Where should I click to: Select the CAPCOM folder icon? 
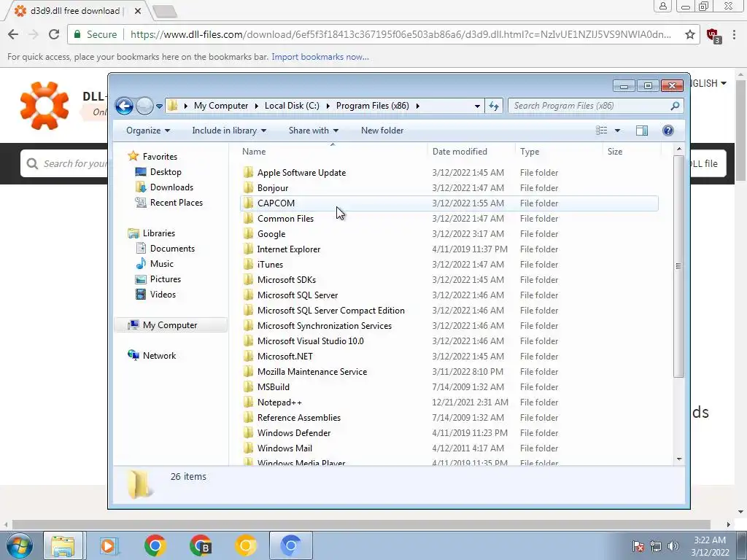pos(248,203)
